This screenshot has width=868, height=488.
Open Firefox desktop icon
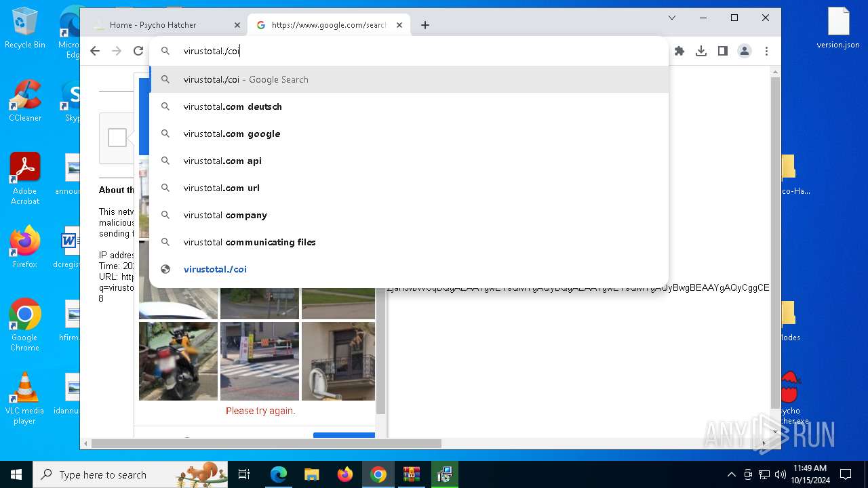coord(25,247)
